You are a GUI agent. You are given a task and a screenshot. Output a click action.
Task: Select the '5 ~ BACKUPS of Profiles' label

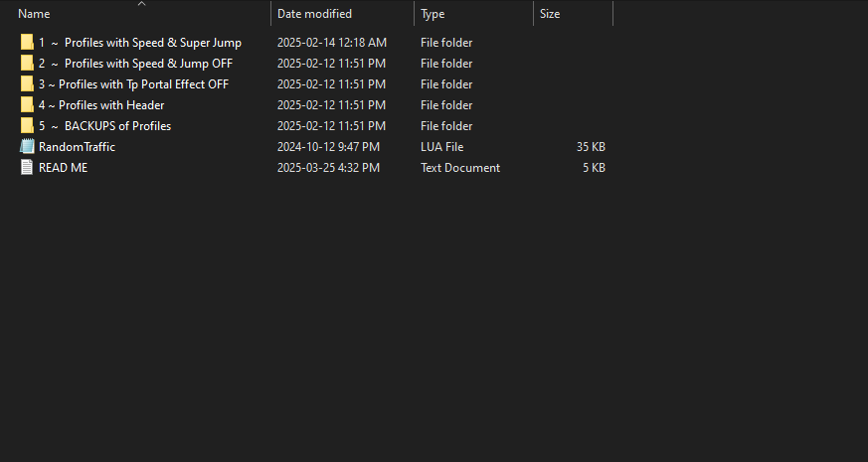104,126
